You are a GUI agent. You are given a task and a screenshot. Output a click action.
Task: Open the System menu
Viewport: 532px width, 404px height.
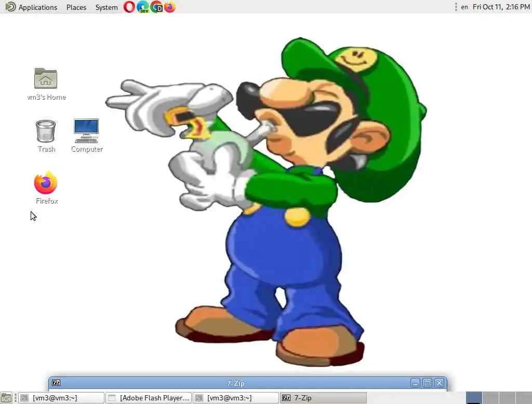(x=106, y=7)
